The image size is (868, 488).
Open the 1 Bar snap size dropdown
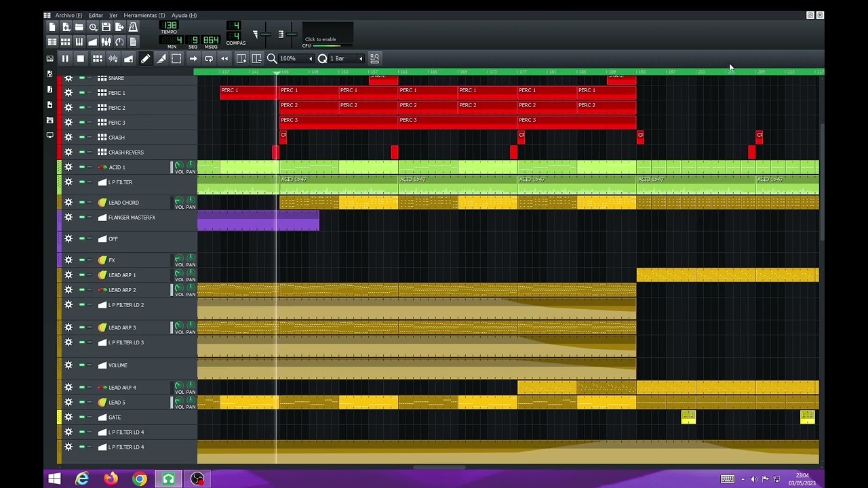click(x=347, y=59)
